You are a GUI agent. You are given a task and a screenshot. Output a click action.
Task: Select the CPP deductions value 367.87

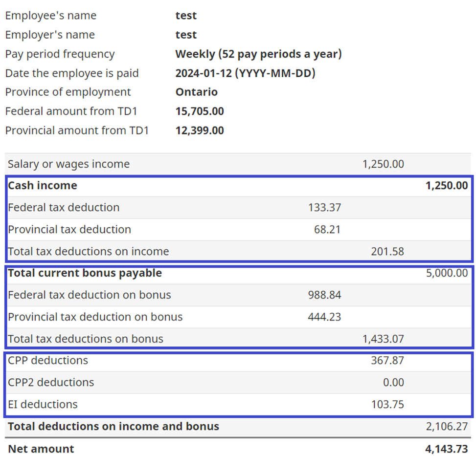387,361
